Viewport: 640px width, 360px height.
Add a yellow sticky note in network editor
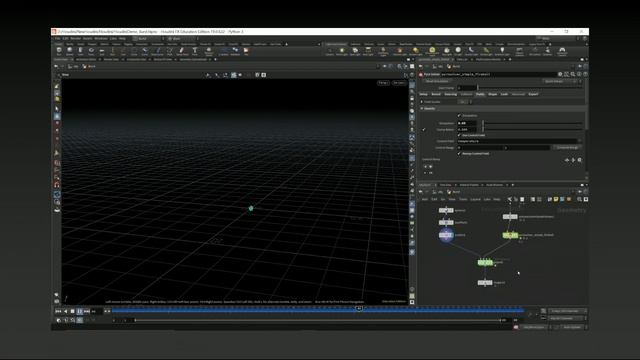556,199
